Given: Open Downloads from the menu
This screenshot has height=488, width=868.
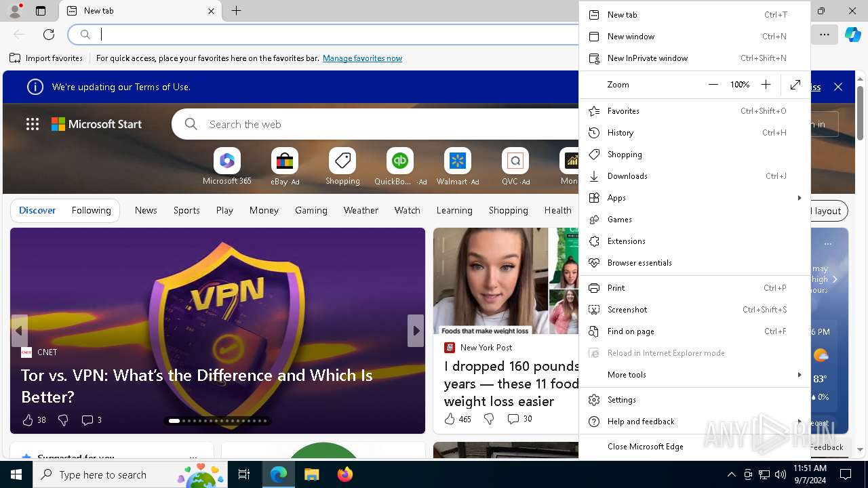Looking at the screenshot, I should coord(695,176).
